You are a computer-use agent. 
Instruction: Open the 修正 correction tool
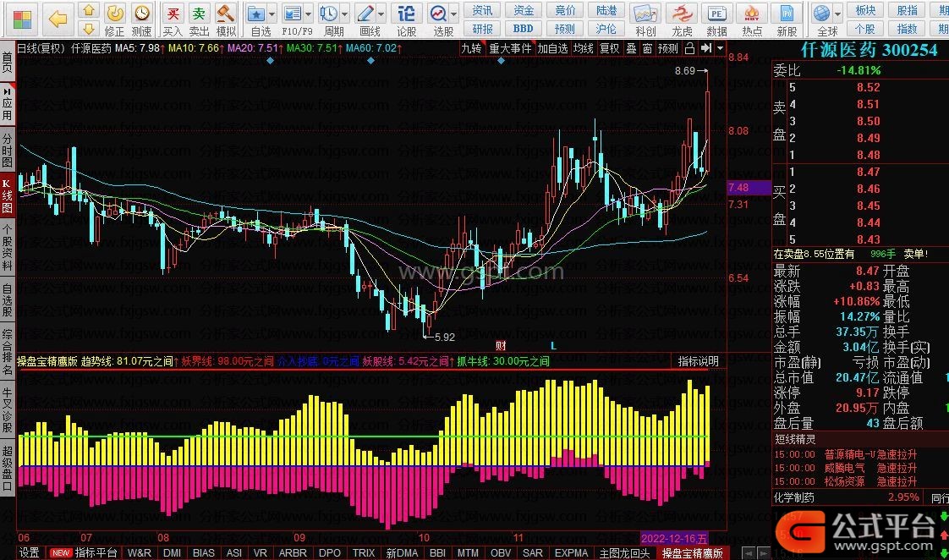[114, 19]
